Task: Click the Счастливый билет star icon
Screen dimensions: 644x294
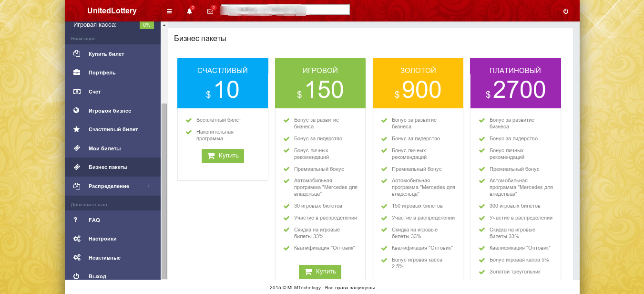Action: (76, 129)
